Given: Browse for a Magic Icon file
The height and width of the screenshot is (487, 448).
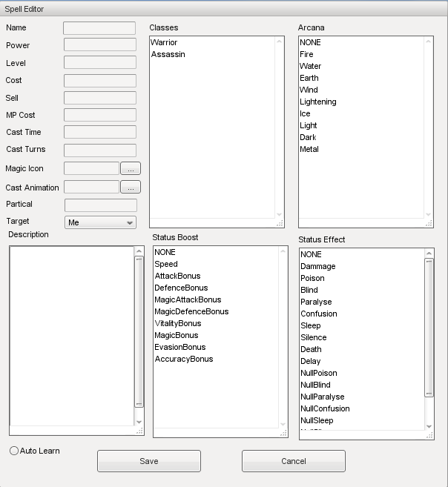Looking at the screenshot, I should [x=131, y=168].
